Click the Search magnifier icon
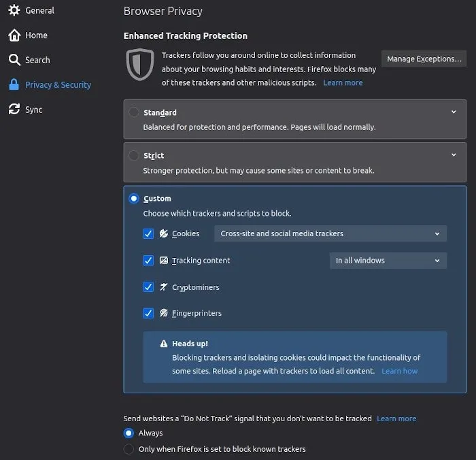The height and width of the screenshot is (460, 476). 14,60
